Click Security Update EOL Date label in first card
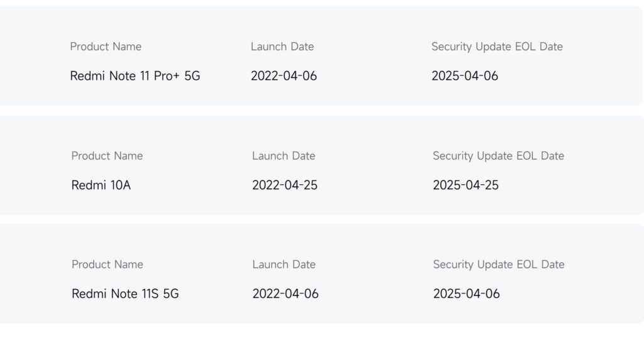This screenshot has height=362, width=644. click(497, 47)
